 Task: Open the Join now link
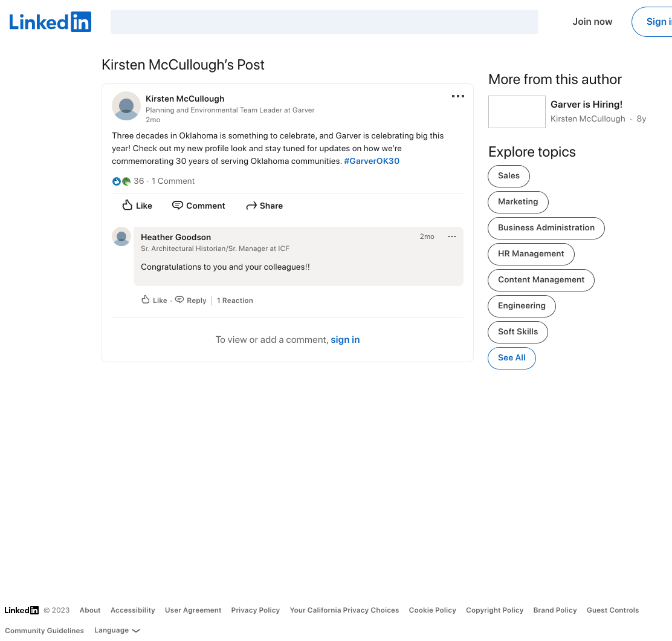click(x=592, y=22)
